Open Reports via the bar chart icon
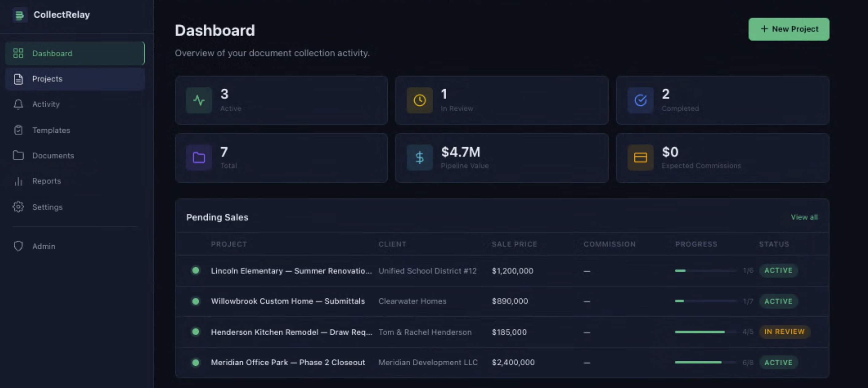The image size is (868, 388). click(x=18, y=181)
